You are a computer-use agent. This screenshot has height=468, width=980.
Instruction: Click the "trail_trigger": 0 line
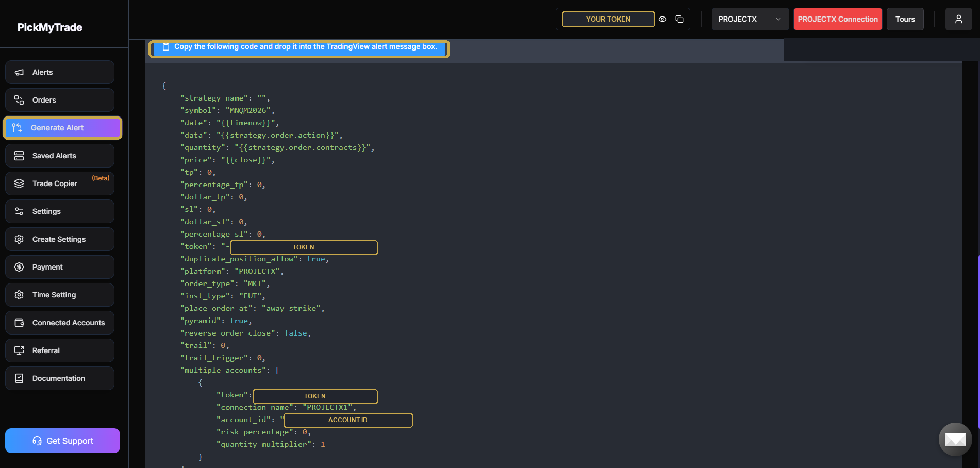tap(223, 358)
